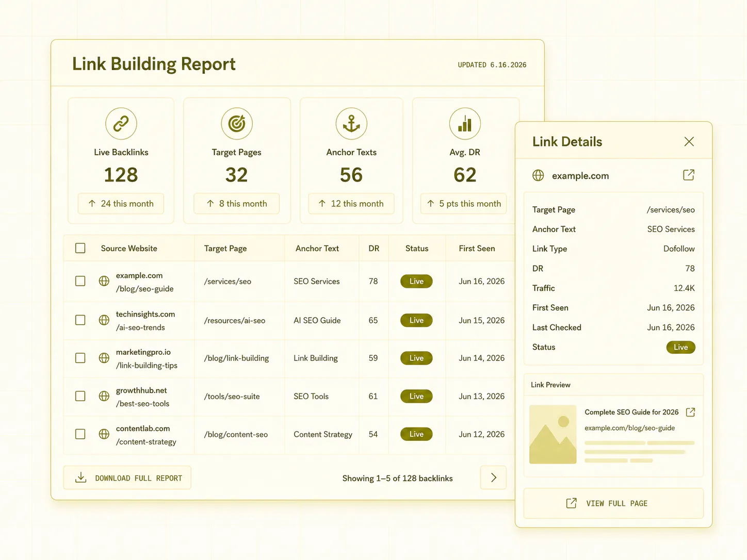Click the /tools/seo-suite target page cell
Image resolution: width=747 pixels, height=560 pixels.
232,396
